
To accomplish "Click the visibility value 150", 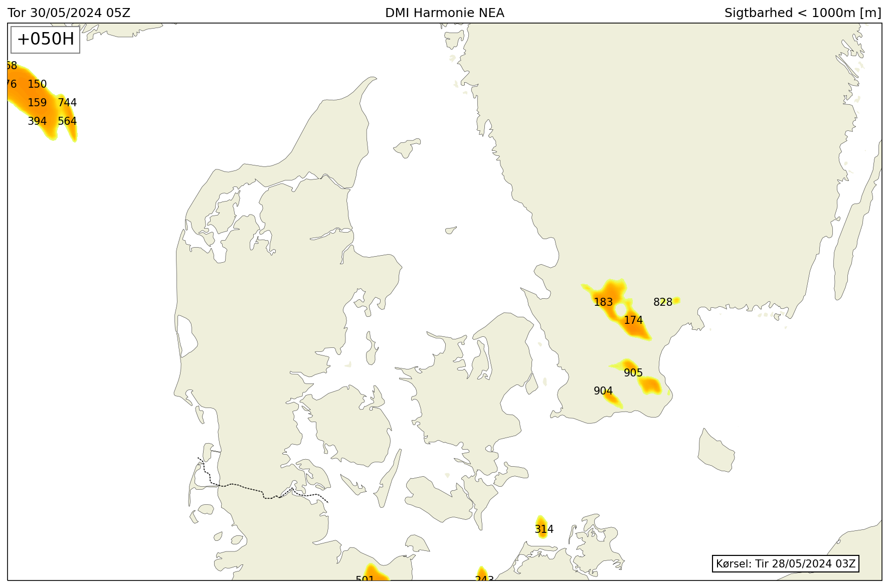I will (x=37, y=84).
